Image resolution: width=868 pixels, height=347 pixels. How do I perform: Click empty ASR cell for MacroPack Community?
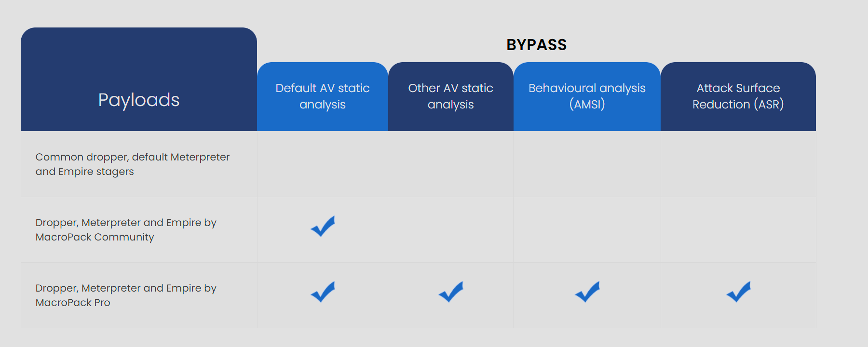click(x=738, y=230)
